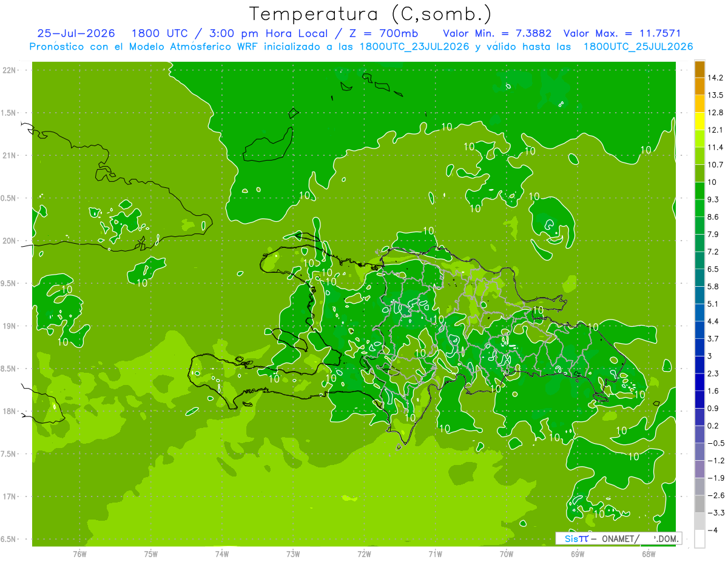Click the colorbar label '5.1'
Screen dimensions: 728x562
713,304
